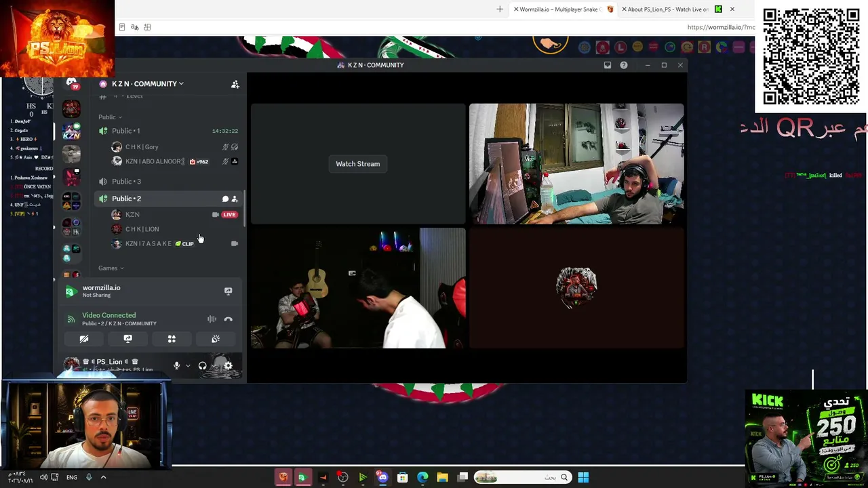868x488 pixels.
Task: Open the Discord icon on the taskbar
Action: [382, 478]
